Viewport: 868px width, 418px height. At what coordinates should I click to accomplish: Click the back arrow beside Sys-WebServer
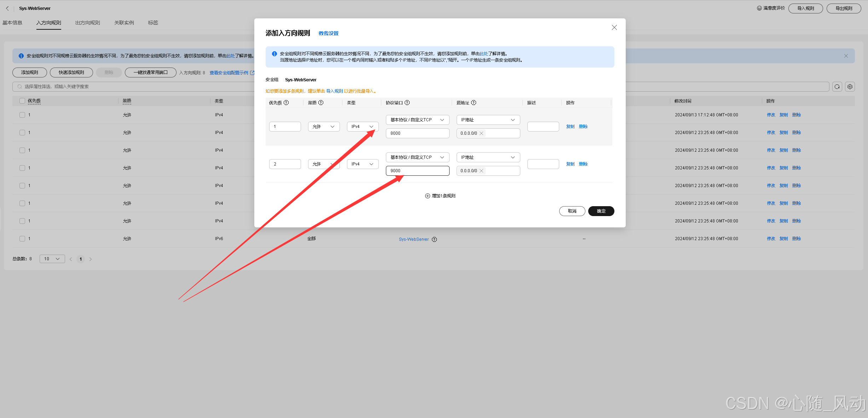[x=7, y=8]
